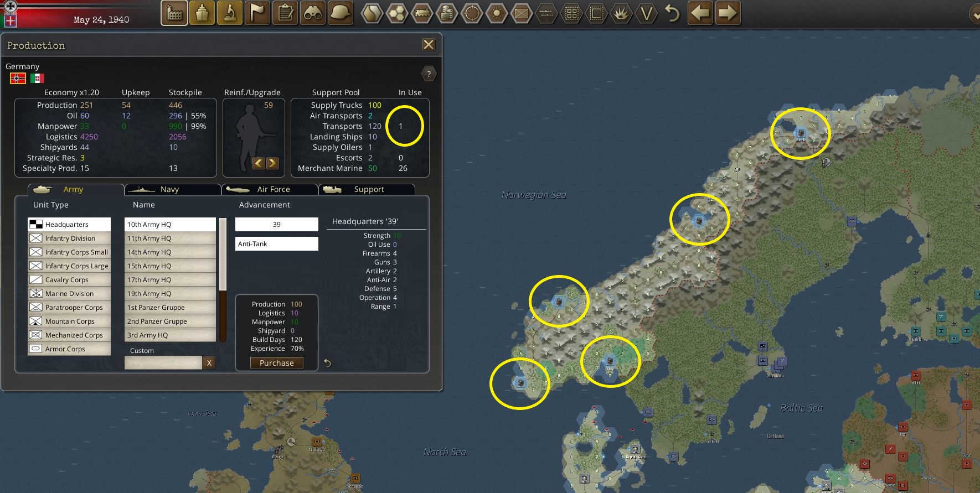980x493 pixels.
Task: Click the Purchase button
Action: click(x=277, y=363)
